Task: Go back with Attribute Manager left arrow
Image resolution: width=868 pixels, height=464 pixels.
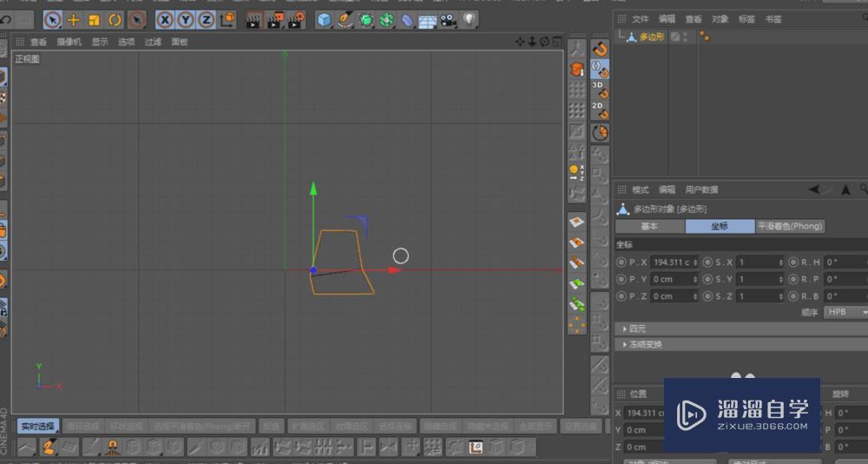Action: pos(814,189)
